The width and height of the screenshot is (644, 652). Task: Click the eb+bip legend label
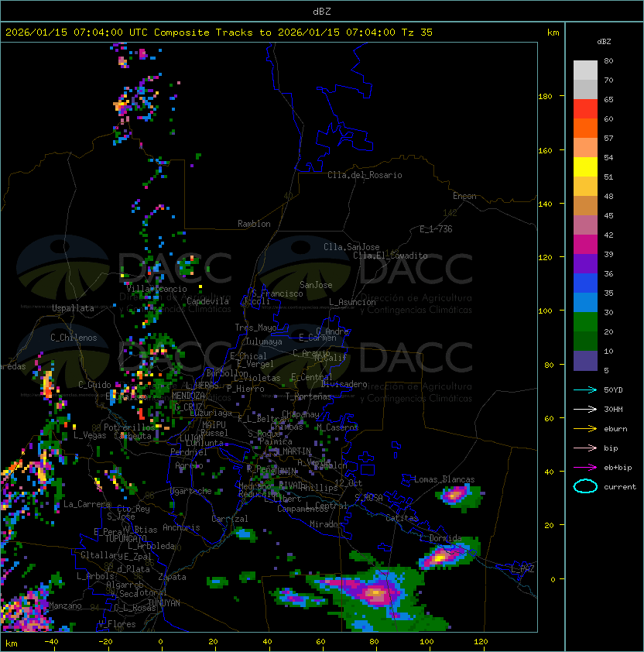[618, 468]
